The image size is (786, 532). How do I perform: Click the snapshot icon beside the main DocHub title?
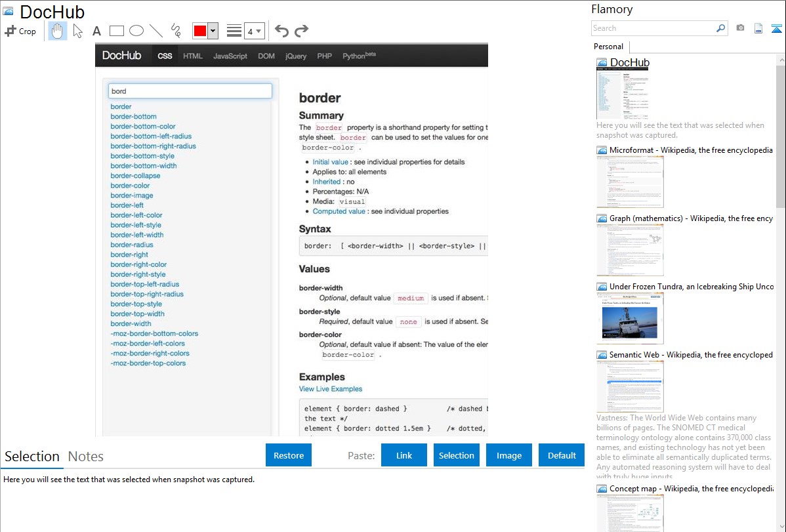coord(8,11)
